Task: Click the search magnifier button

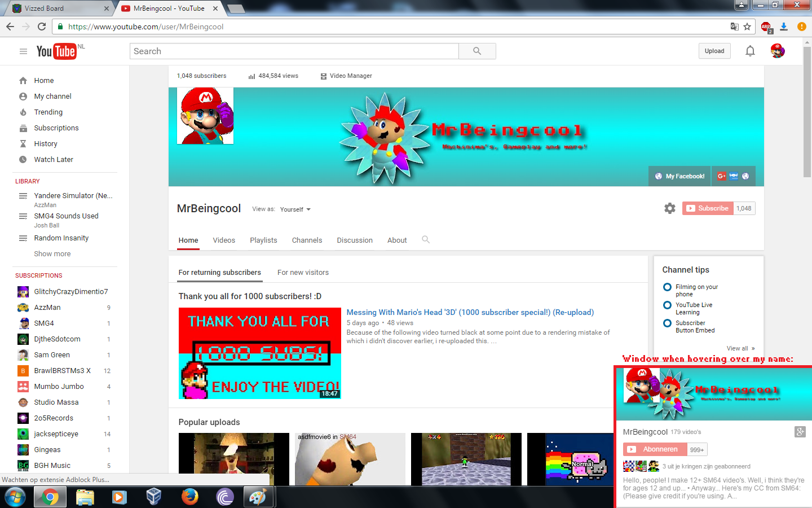Action: (x=477, y=51)
